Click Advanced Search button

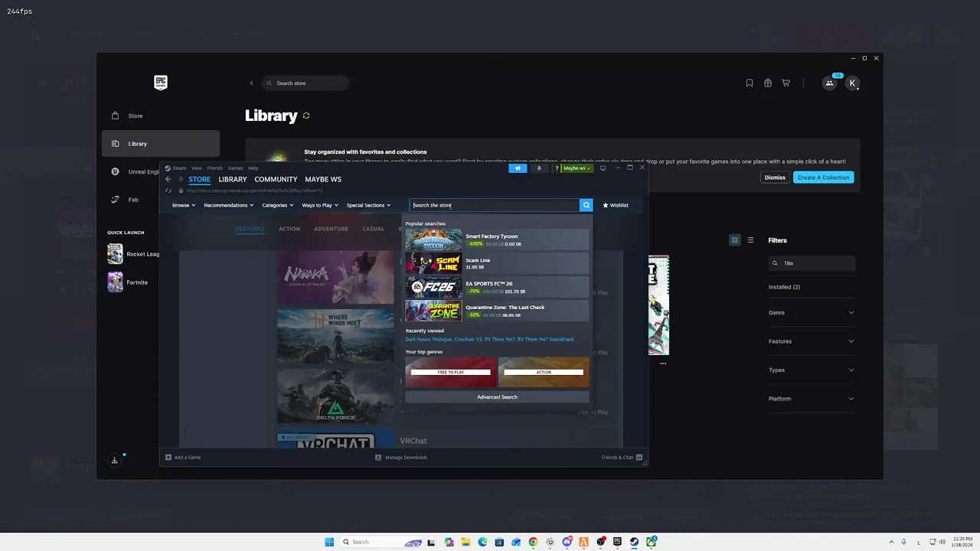497,397
